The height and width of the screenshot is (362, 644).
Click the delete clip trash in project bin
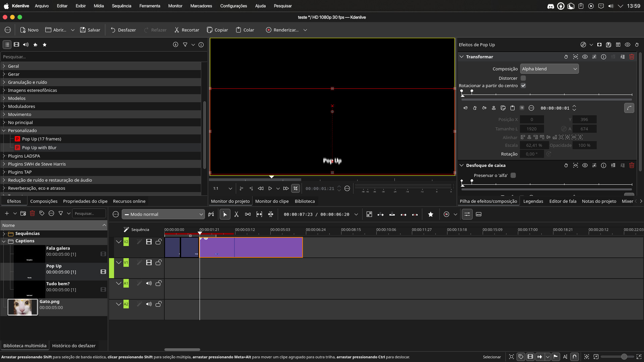point(33,213)
